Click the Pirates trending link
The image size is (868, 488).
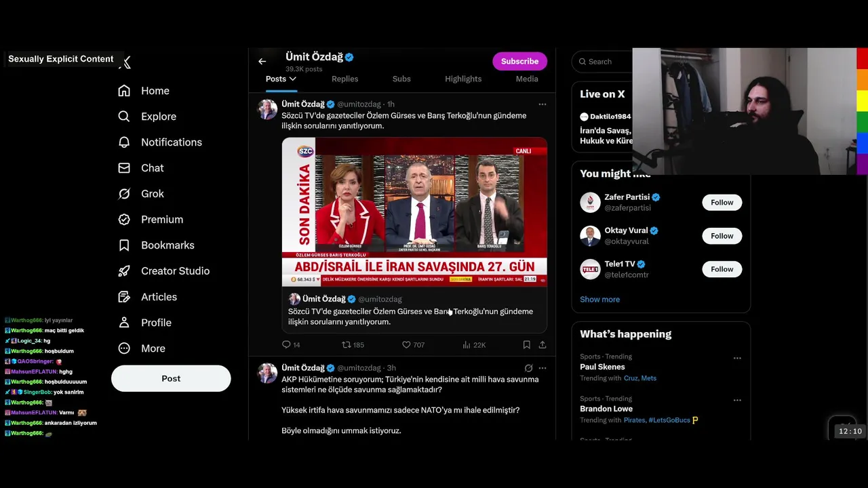(x=634, y=420)
